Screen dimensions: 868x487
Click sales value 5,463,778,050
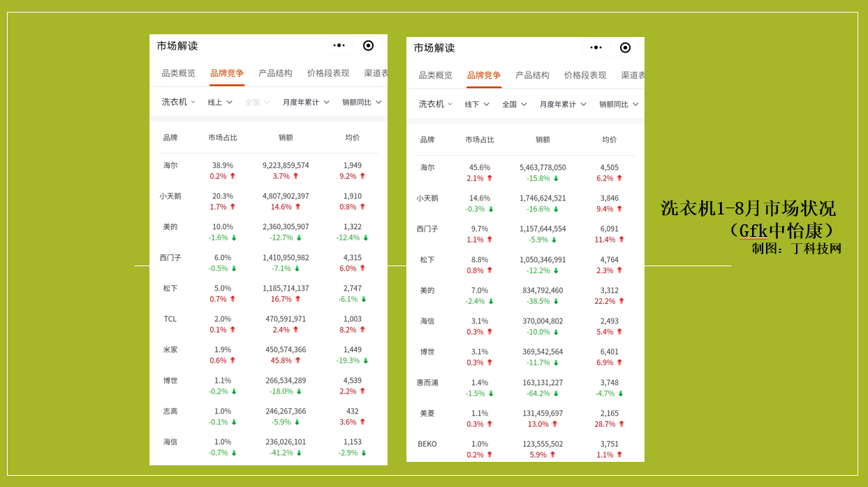543,168
